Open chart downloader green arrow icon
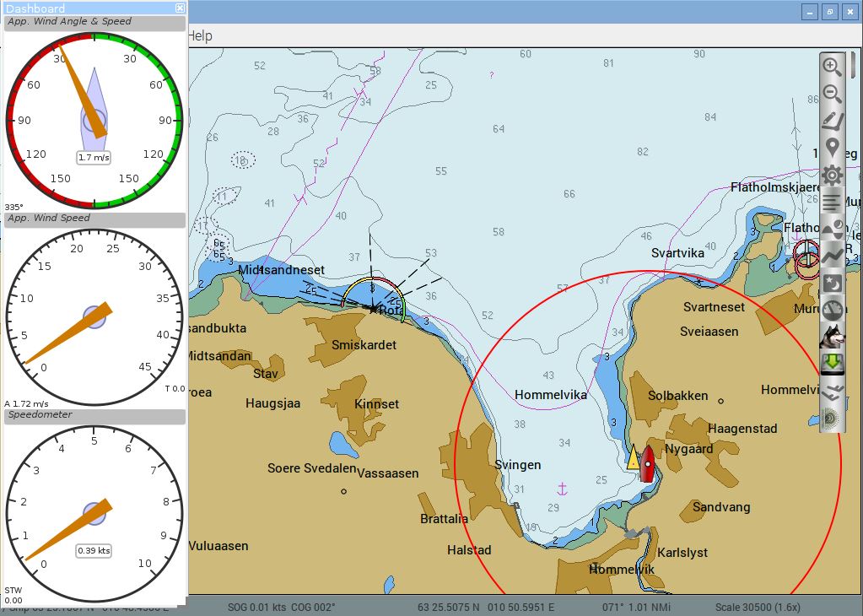Viewport: 863px width, 616px height. (x=832, y=365)
